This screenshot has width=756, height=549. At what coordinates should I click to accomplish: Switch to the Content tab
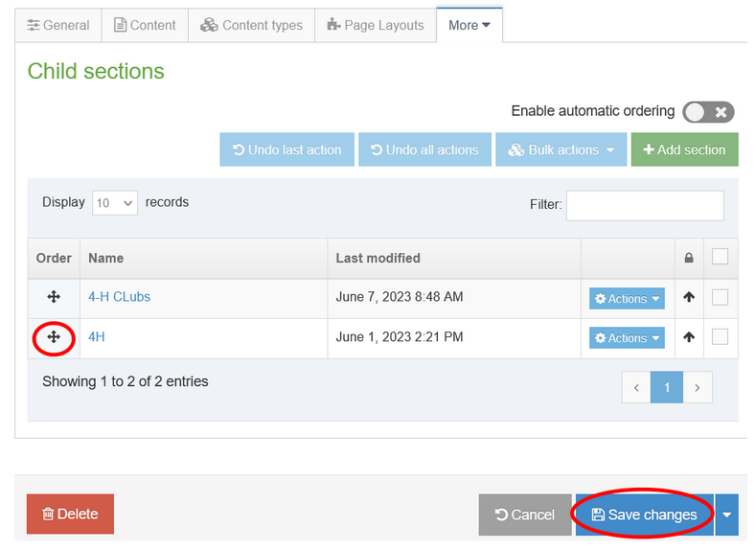(145, 25)
